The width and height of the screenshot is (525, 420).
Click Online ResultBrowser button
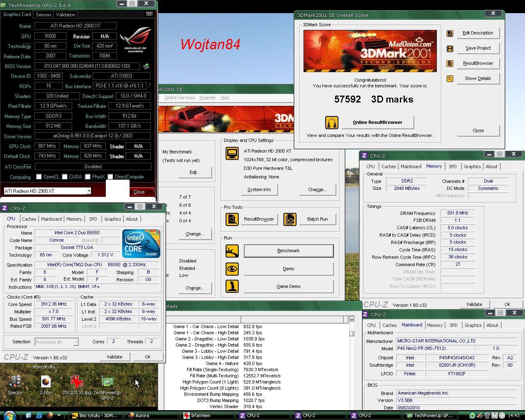(377, 122)
